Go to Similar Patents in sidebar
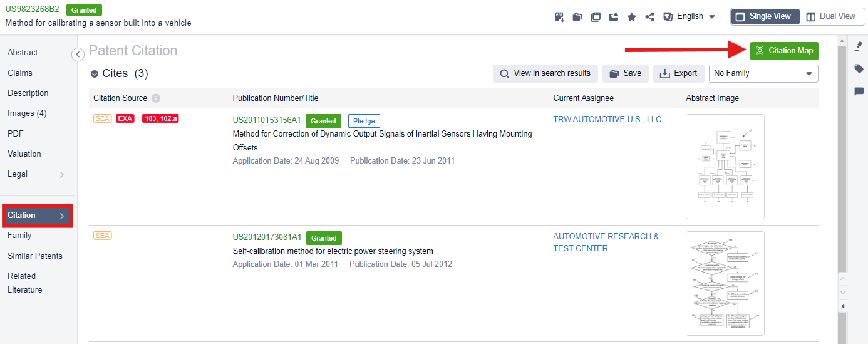The image size is (868, 344). point(35,256)
